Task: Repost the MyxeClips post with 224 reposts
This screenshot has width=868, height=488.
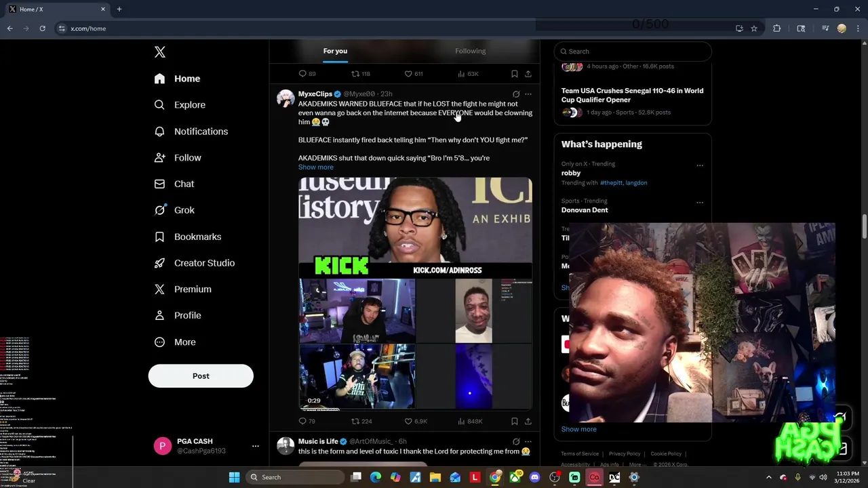Action: coord(361,421)
